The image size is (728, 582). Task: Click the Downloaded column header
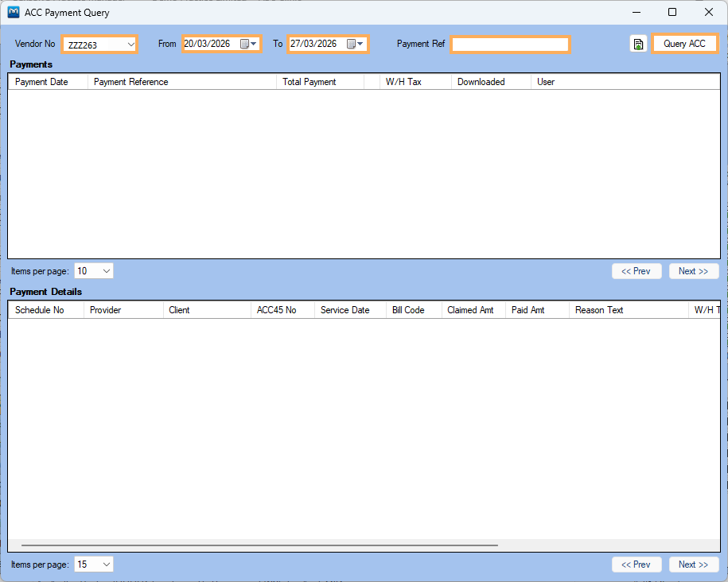[x=491, y=82]
